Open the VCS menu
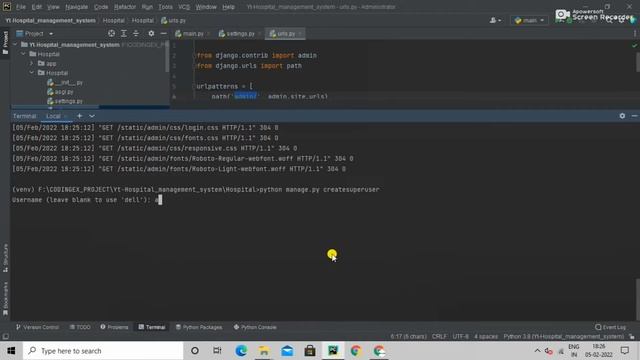 point(184,7)
